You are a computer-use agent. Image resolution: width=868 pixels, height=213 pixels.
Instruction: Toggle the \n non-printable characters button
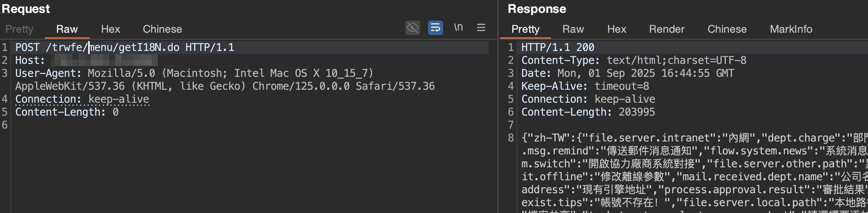pos(458,28)
